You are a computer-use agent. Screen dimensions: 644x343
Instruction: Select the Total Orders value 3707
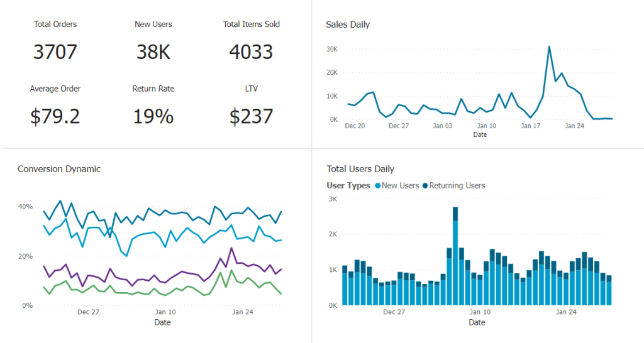pos(55,52)
